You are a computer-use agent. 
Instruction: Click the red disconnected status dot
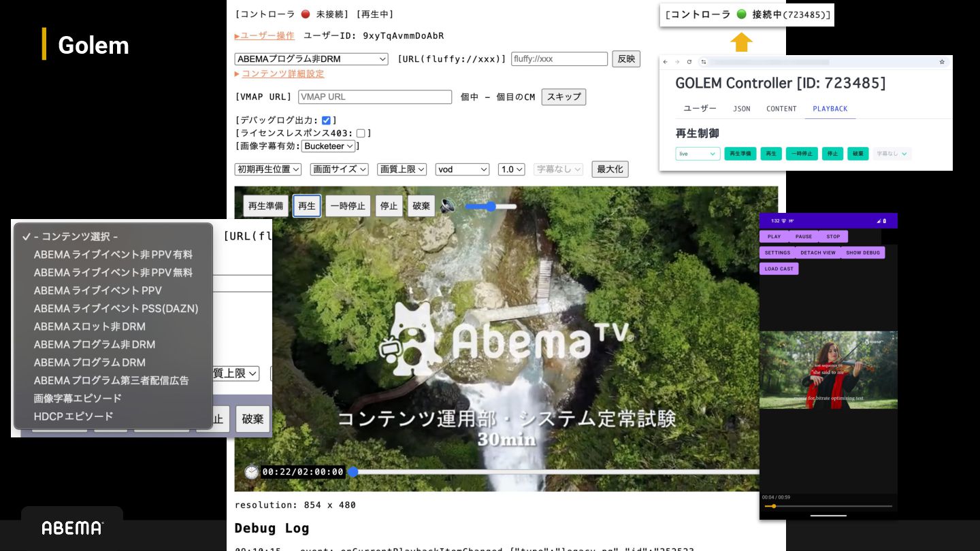[x=306, y=14]
